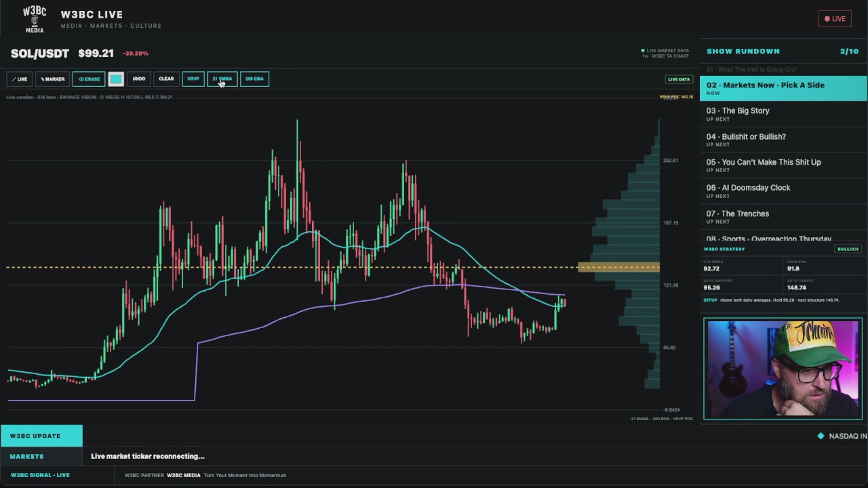Click the 55.82 price axis label
The width and height of the screenshot is (868, 488).
pos(670,347)
